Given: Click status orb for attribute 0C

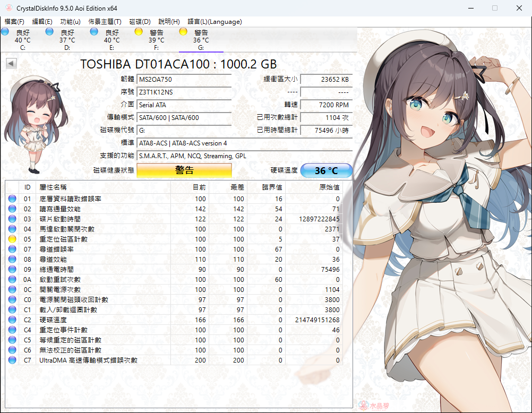Looking at the screenshot, I should click(x=12, y=289).
